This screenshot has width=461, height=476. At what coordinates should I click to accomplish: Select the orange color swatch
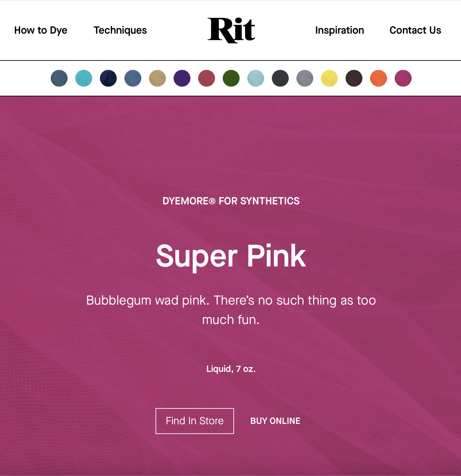coord(379,78)
